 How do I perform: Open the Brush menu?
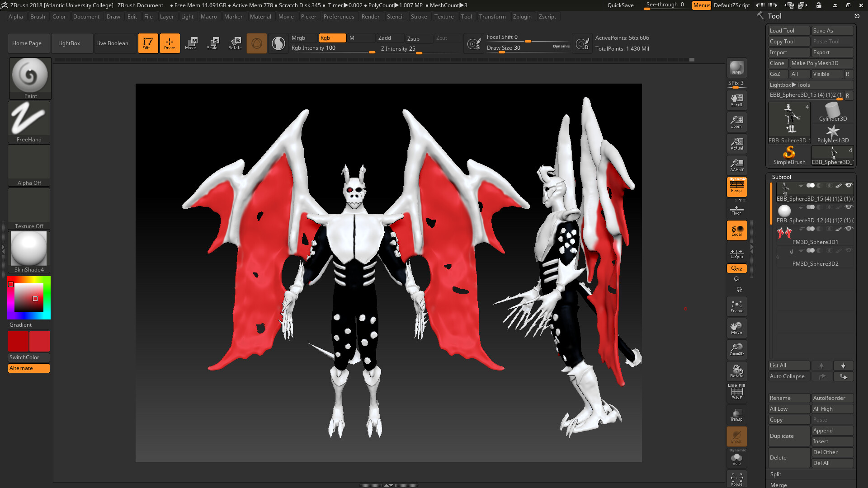[38, 17]
